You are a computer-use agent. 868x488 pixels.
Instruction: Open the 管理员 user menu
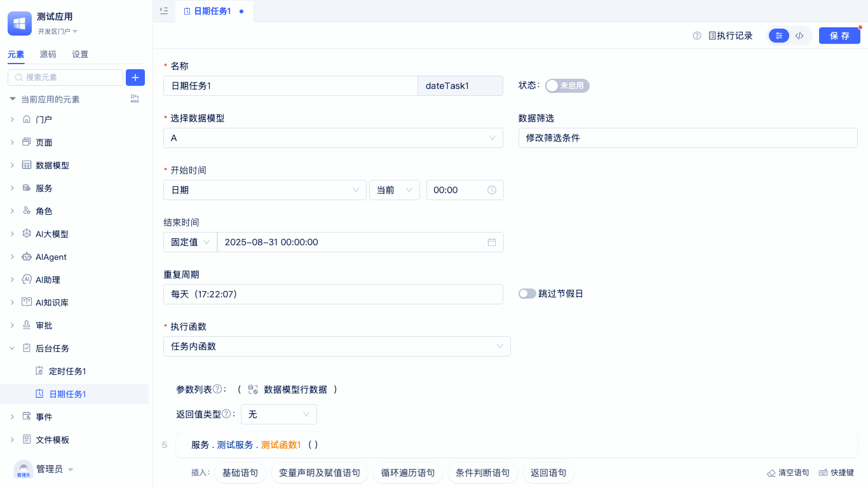pos(44,470)
